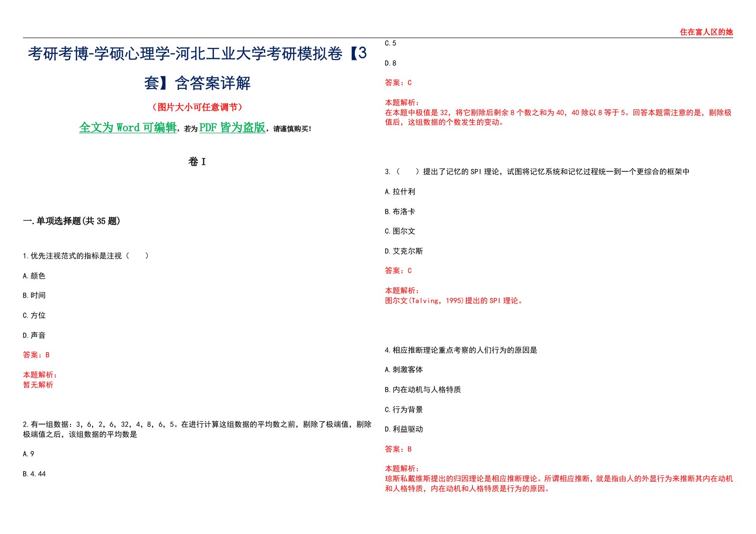Select option D.声音
Screen dimensions: 756x534
(34, 335)
